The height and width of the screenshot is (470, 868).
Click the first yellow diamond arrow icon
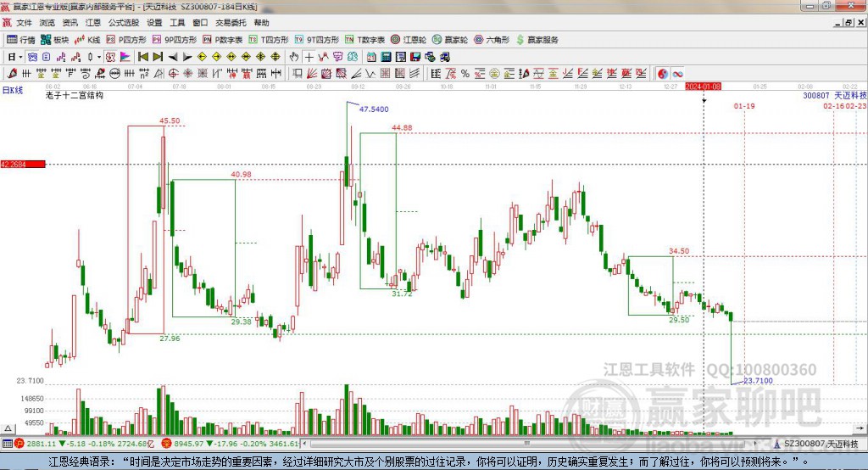[x=202, y=57]
